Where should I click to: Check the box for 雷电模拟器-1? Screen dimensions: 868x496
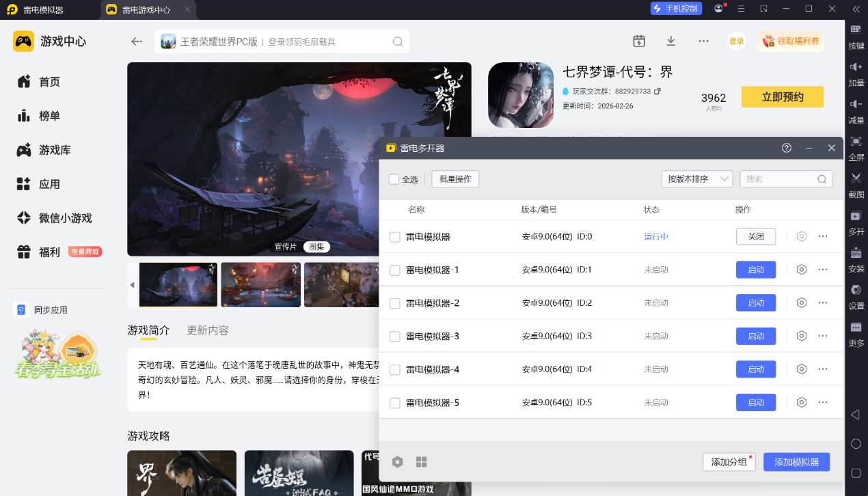point(395,270)
